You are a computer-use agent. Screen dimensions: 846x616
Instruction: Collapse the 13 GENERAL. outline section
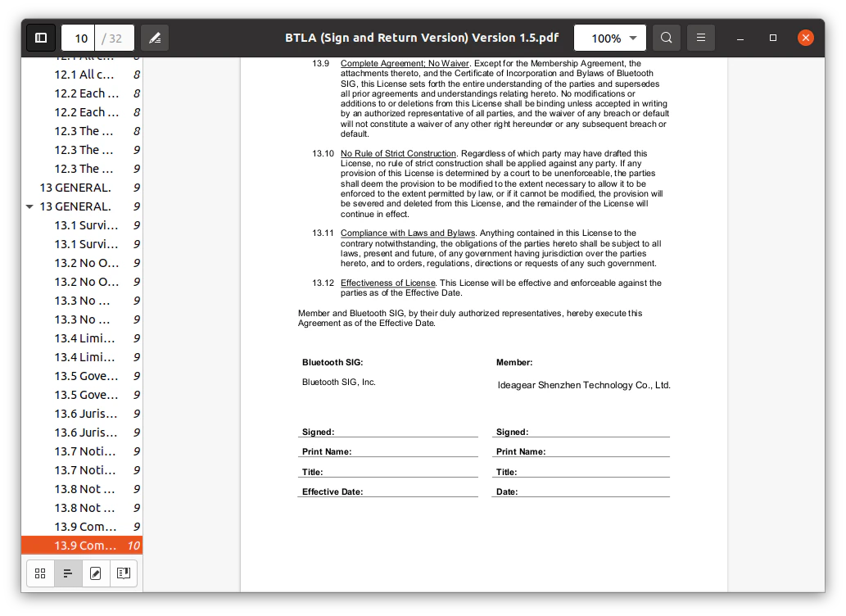pos(29,206)
